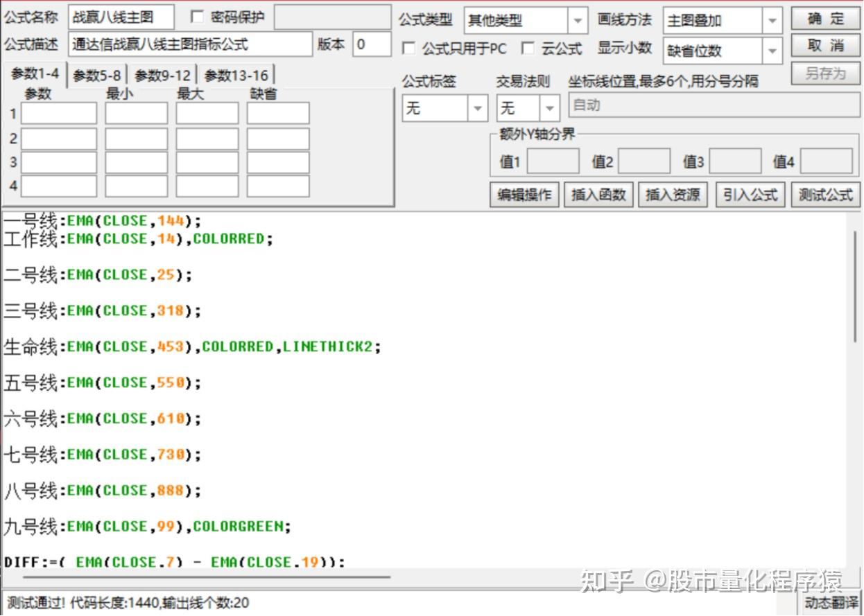Click the 九号线 COLORGREEN code line
Screen dimensions: 864x616
(x=148, y=527)
